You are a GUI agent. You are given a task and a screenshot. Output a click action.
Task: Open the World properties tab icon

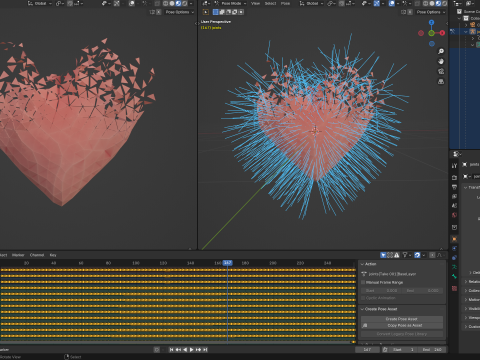[x=454, y=215]
